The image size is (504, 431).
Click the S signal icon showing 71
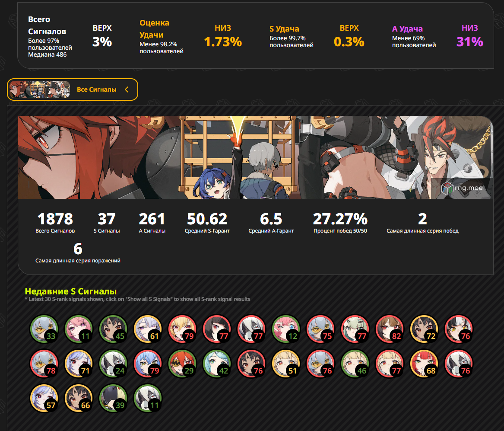79,364
